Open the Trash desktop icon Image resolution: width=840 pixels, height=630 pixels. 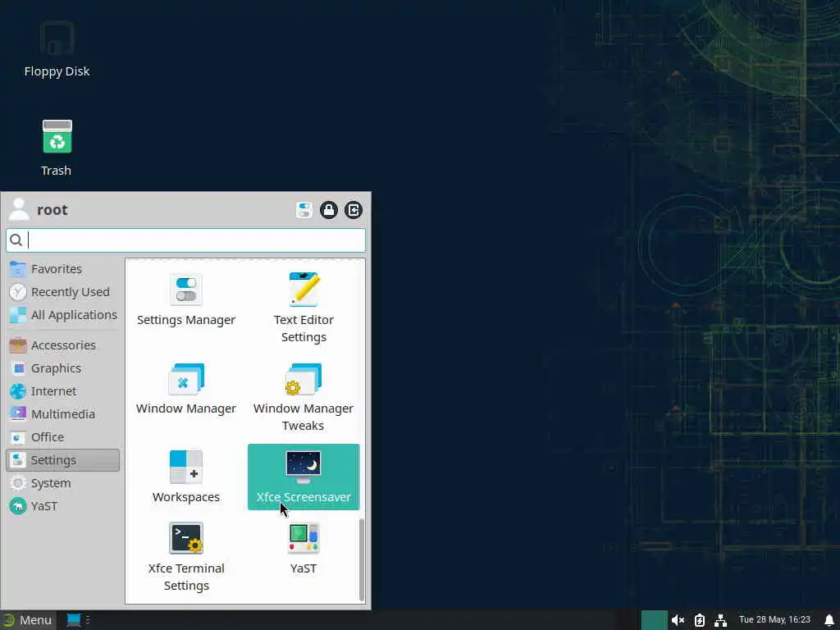[57, 148]
